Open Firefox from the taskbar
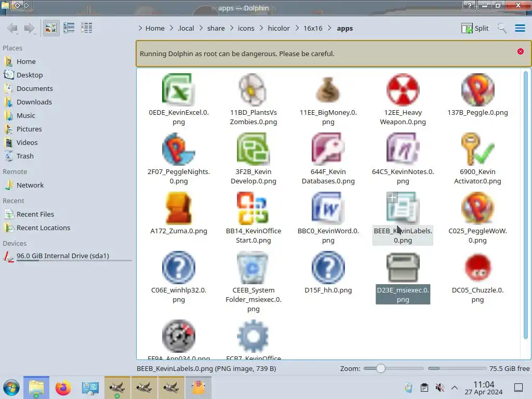The image size is (532, 399). [63, 388]
